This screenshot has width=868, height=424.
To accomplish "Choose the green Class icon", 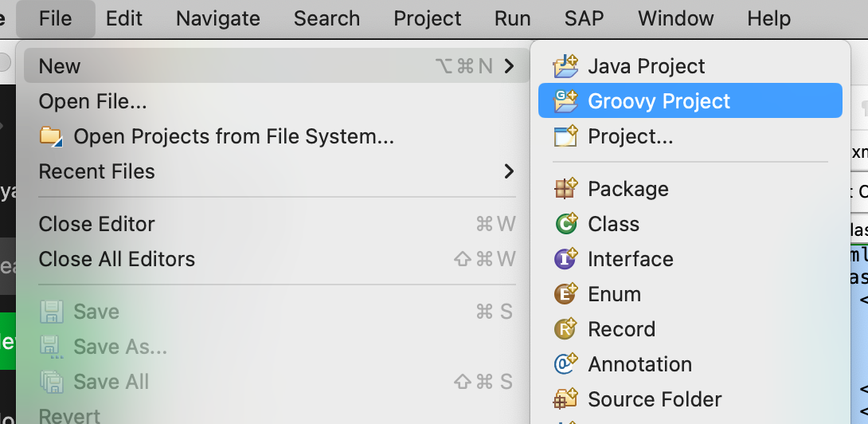I will 565,224.
